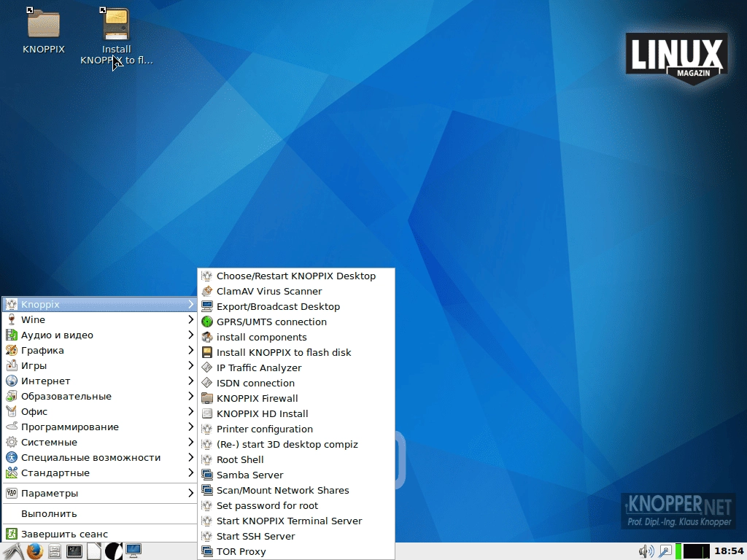Click the 18:54 clock
This screenshot has height=560, width=747.
729,551
